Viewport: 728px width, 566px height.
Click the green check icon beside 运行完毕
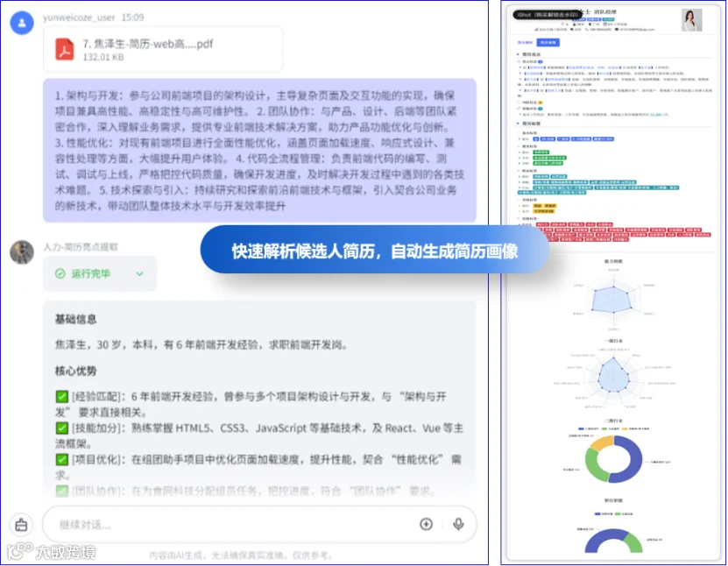(x=60, y=273)
